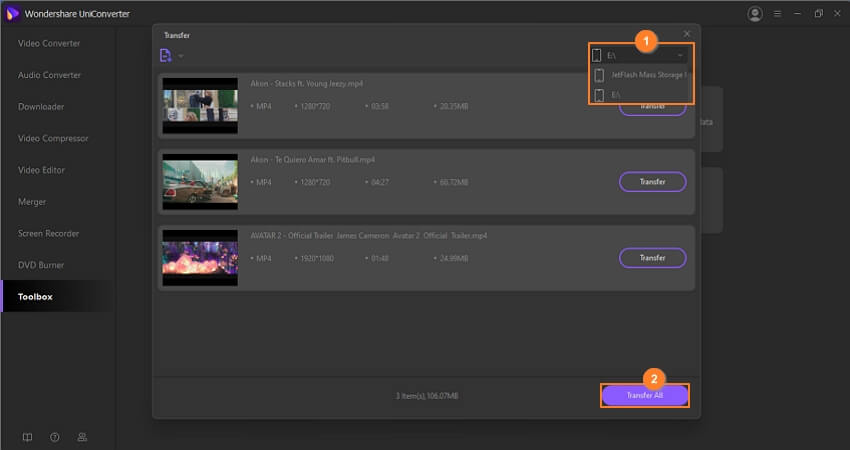Image resolution: width=850 pixels, height=450 pixels.
Task: Select file name Akon - Te Quiero Amar ft. Pitbull.mp4
Action: pyautogui.click(x=312, y=159)
